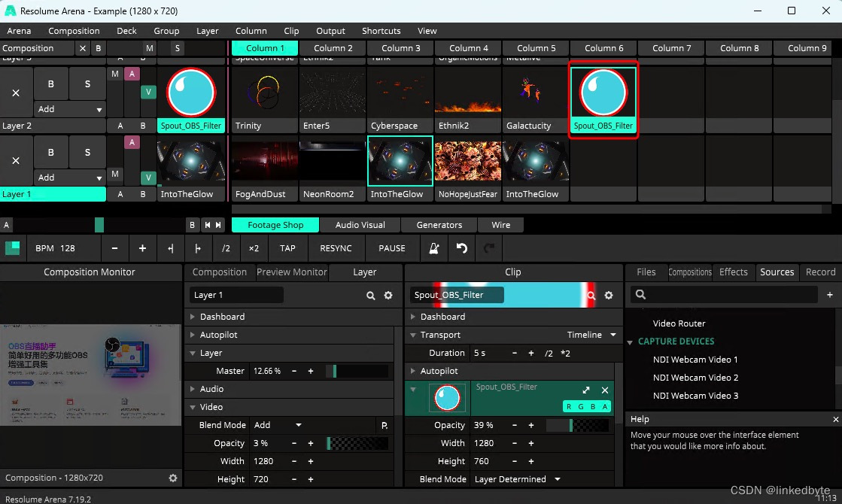This screenshot has height=504, width=842.
Task: Click search icon in Clip panel
Action: coord(591,295)
